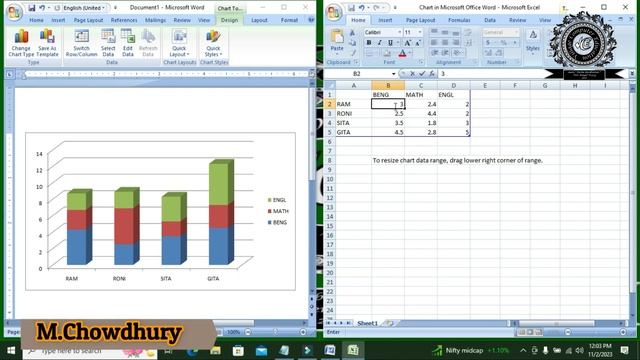Switch to Word Home tab
Screen dimensions: 640x360
[x=36, y=20]
